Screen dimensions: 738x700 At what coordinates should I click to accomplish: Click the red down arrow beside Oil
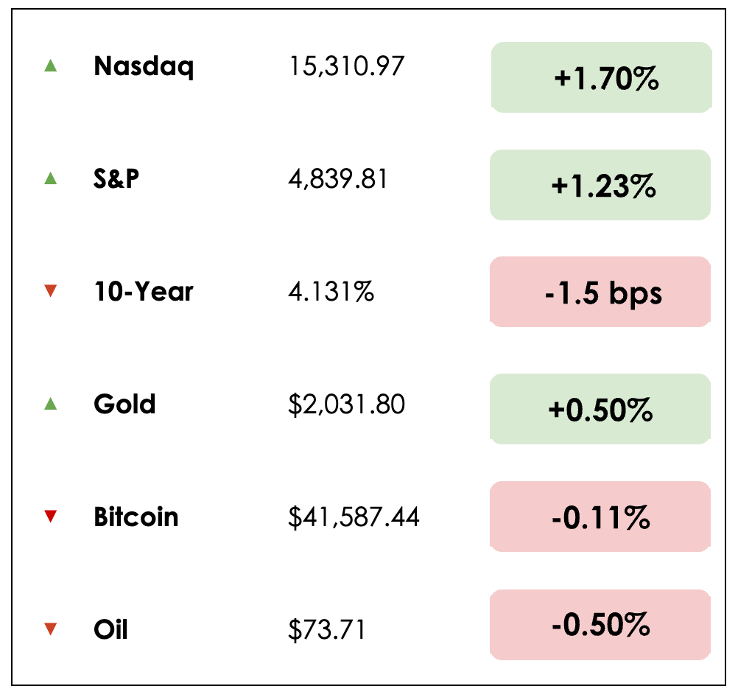click(50, 629)
